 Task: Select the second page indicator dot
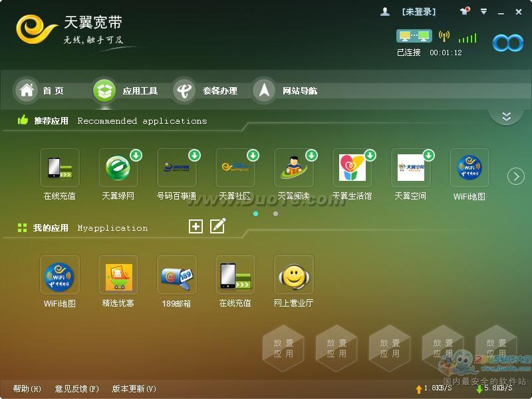click(x=276, y=213)
